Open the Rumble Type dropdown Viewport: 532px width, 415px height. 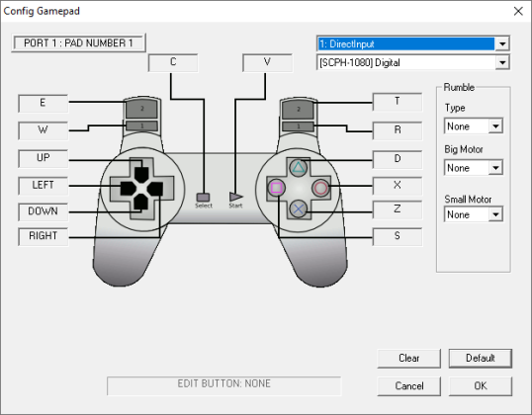point(474,126)
